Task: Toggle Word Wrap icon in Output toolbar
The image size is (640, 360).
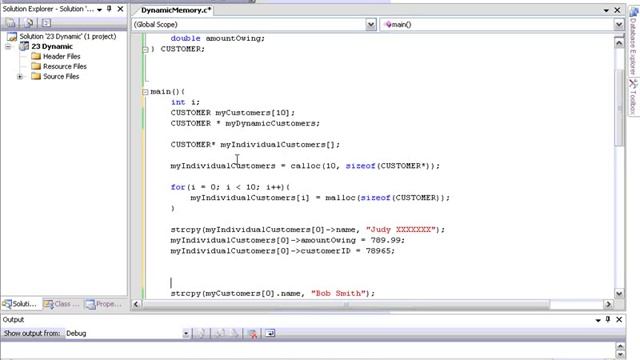Action: (270, 333)
